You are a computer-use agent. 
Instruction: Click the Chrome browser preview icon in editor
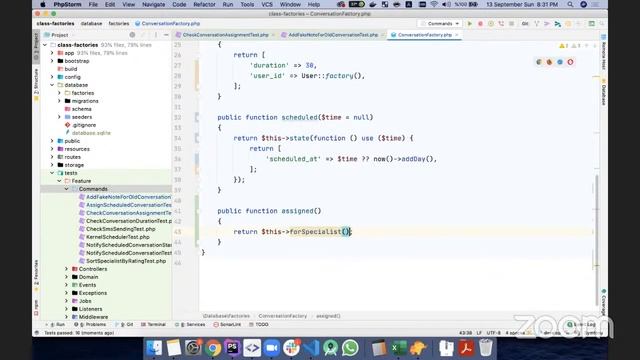click(539, 62)
